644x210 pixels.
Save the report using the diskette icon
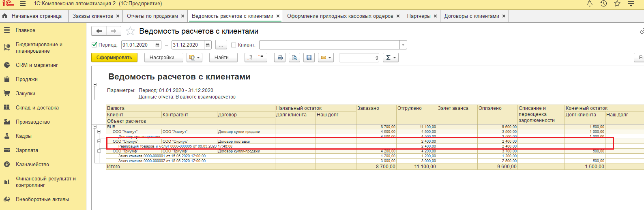(x=309, y=58)
